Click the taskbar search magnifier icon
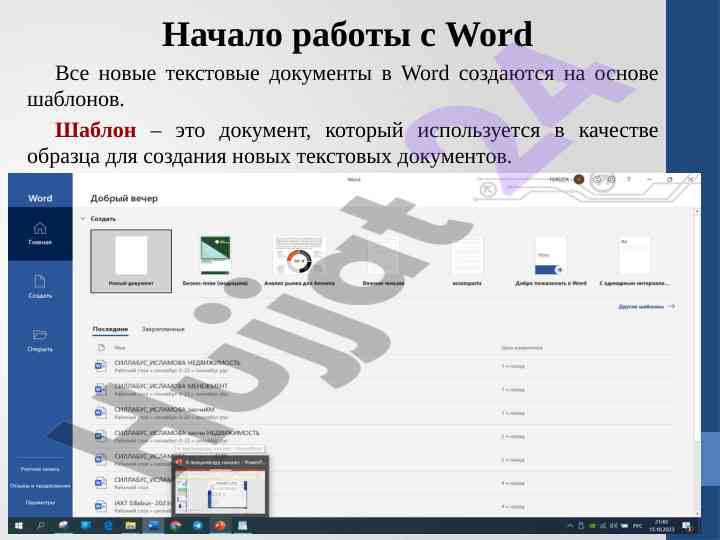The height and width of the screenshot is (540, 720). [41, 525]
